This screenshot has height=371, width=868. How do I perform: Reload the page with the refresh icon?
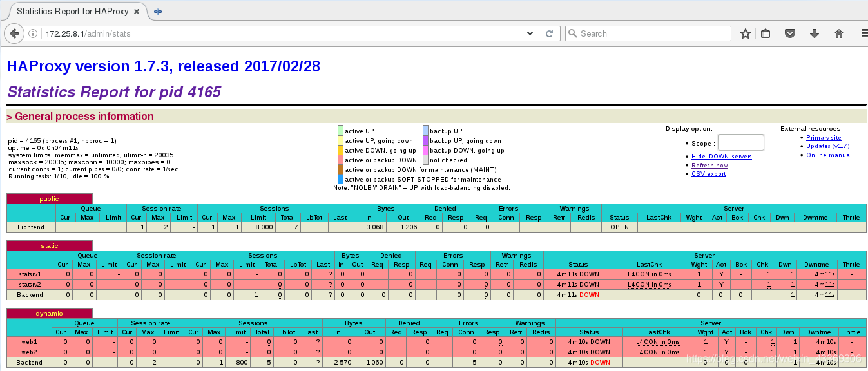point(550,33)
